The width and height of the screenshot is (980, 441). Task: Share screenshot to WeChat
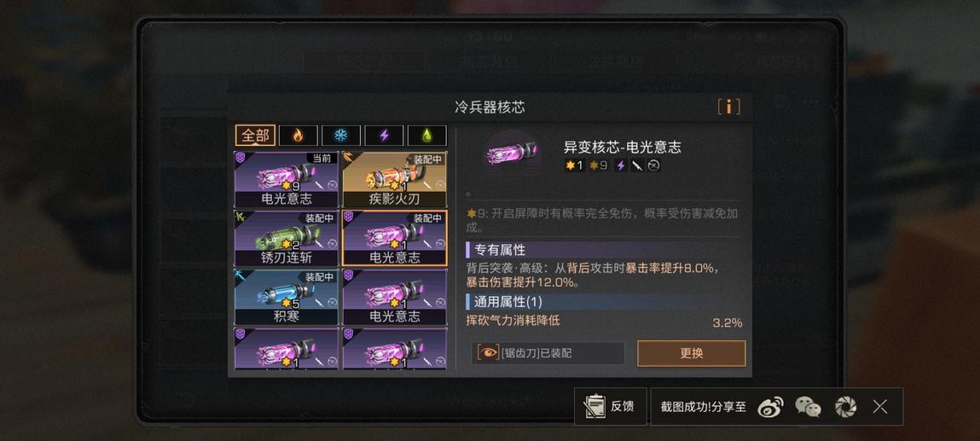click(808, 407)
